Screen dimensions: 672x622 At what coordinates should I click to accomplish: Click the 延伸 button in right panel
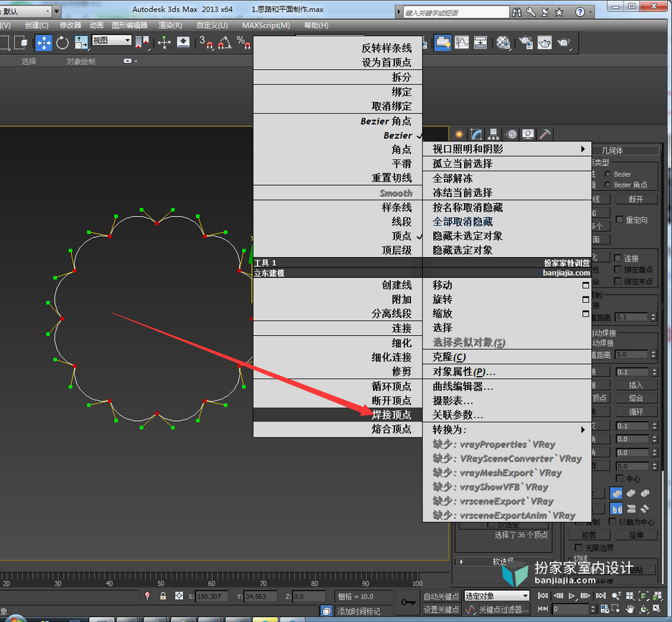pyautogui.click(x=636, y=535)
